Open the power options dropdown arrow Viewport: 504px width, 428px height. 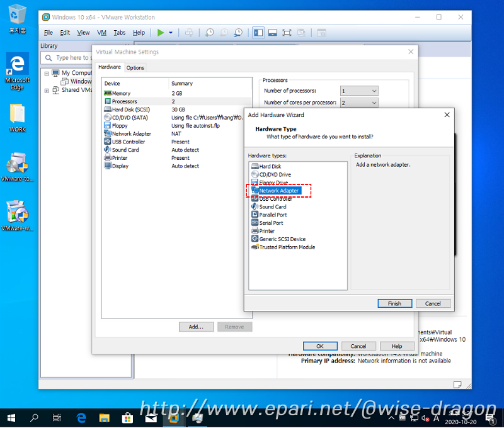[171, 33]
